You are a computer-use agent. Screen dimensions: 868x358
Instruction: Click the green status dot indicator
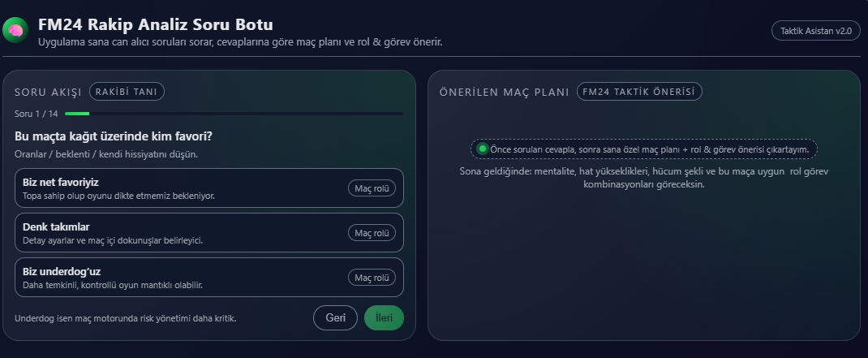483,149
